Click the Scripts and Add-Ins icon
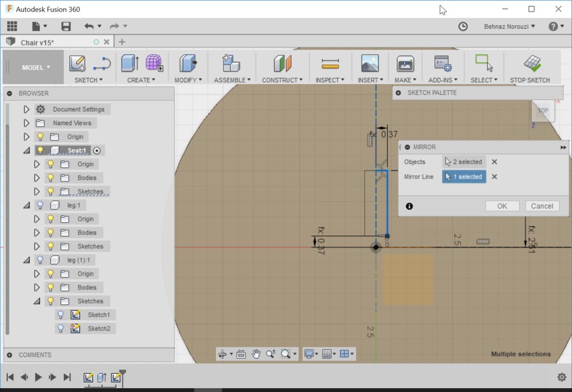572x392 pixels. tap(443, 63)
